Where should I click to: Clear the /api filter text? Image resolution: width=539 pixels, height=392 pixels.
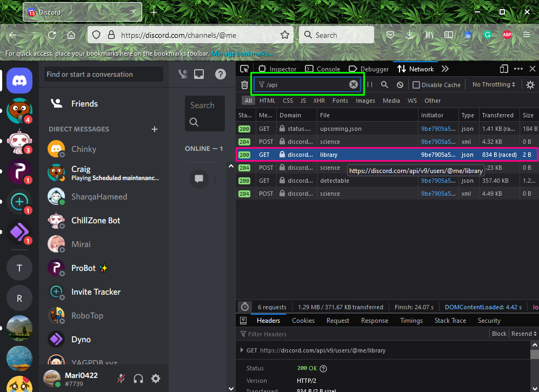tap(354, 84)
